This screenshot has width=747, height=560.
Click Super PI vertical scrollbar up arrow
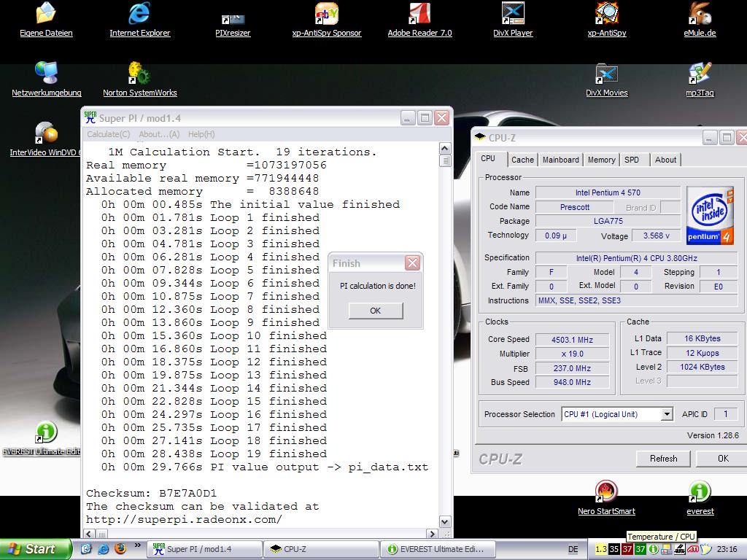(x=444, y=148)
